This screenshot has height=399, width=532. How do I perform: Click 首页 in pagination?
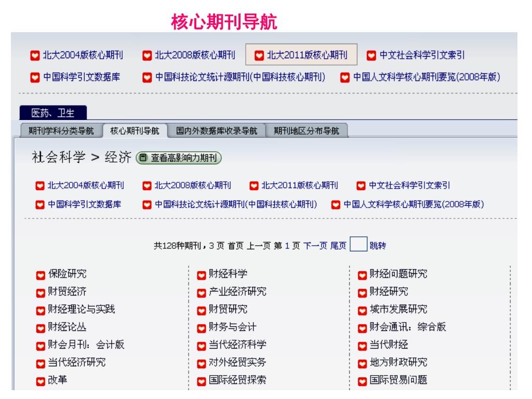coord(235,246)
